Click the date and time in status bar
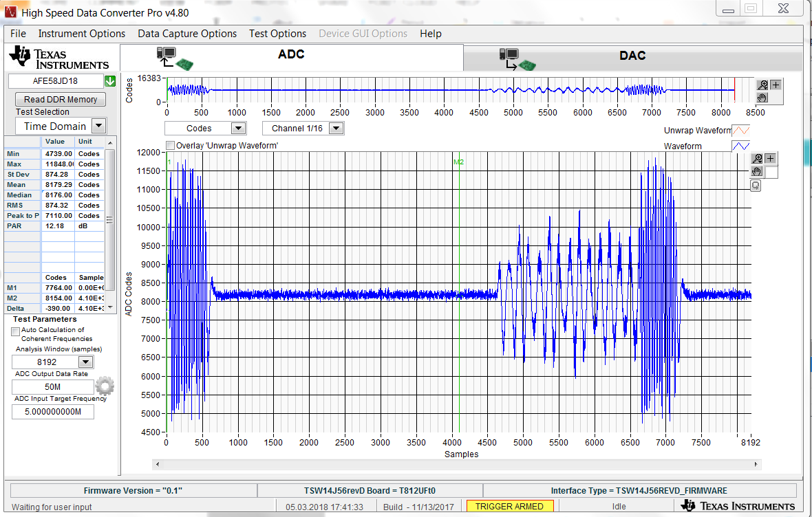 point(324,507)
